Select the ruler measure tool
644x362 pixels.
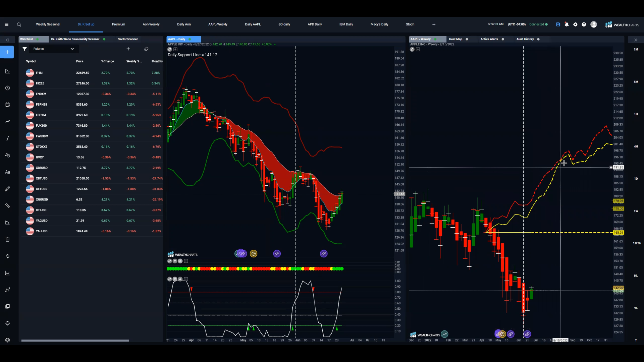click(x=7, y=205)
